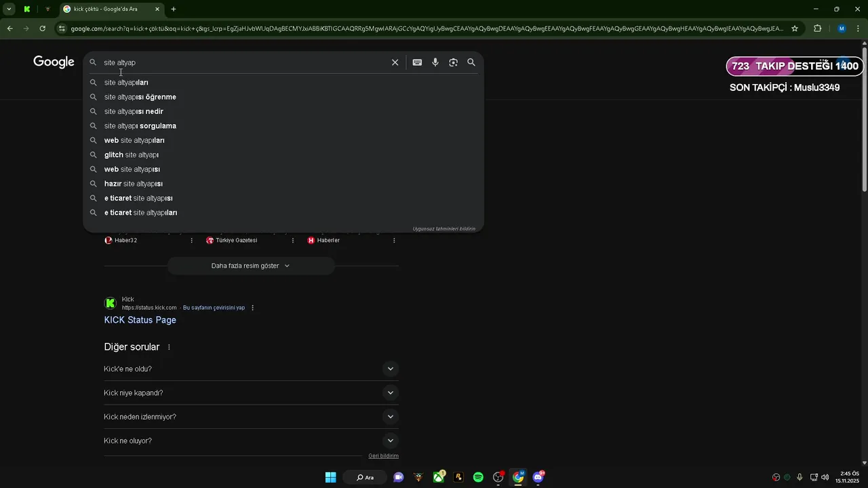The image size is (868, 488).
Task: Open Türkiye Gazetesi image source
Action: (232, 240)
